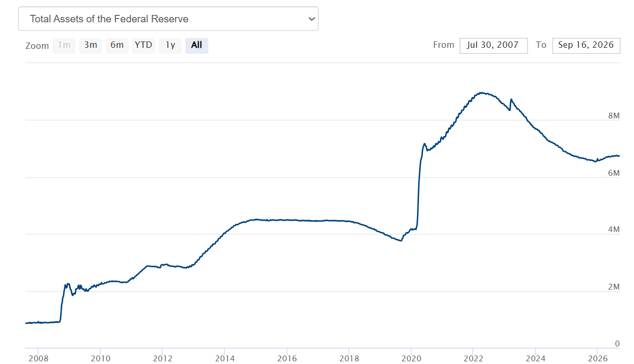Click the 0 label on the y-axis
Screen dimensions: 634x364
[x=617, y=344]
